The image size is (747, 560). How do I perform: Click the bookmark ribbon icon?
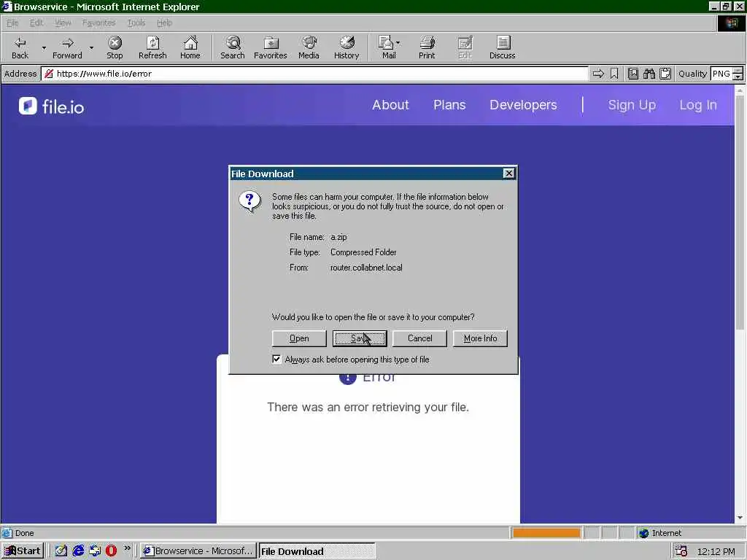coord(614,74)
